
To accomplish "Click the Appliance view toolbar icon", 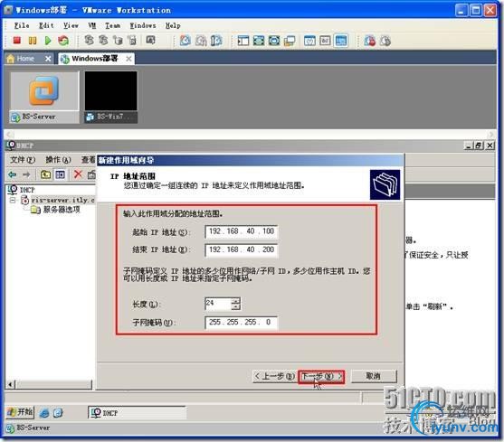I will (325, 41).
